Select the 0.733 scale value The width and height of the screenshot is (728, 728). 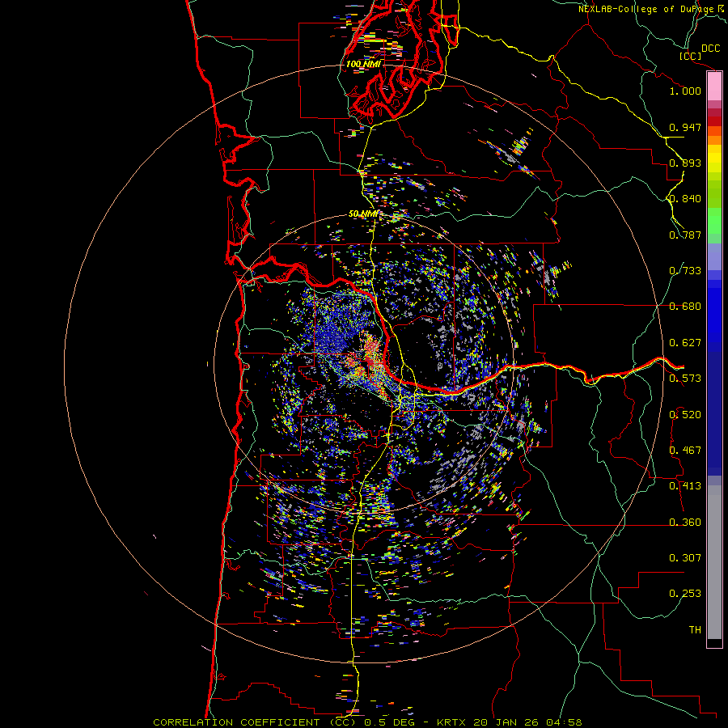coord(685,271)
